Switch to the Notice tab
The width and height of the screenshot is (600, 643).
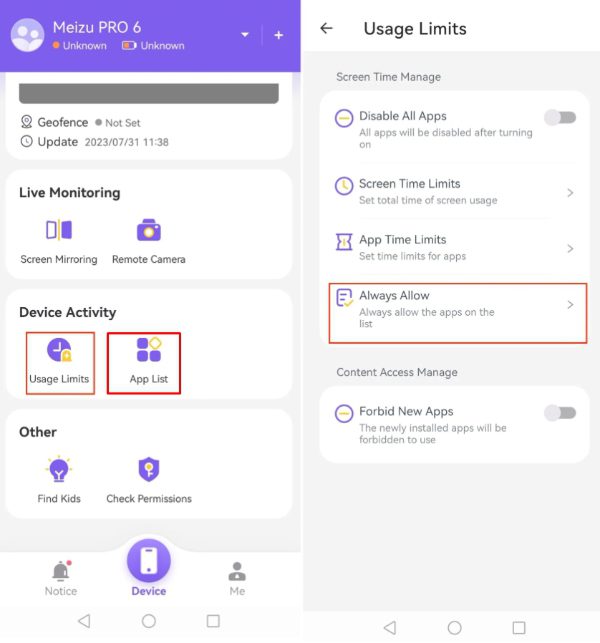point(61,579)
